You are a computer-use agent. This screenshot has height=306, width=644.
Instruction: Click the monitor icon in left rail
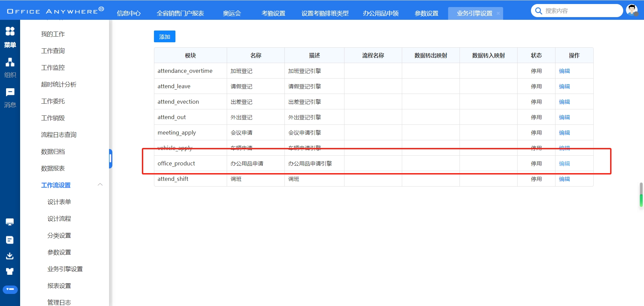[x=10, y=222]
